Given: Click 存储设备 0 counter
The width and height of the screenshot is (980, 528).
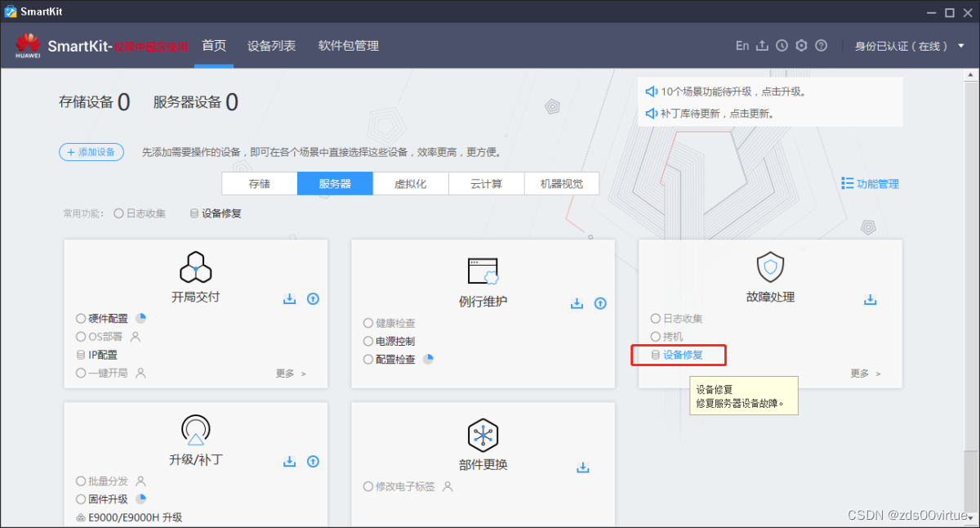Looking at the screenshot, I should [x=94, y=102].
